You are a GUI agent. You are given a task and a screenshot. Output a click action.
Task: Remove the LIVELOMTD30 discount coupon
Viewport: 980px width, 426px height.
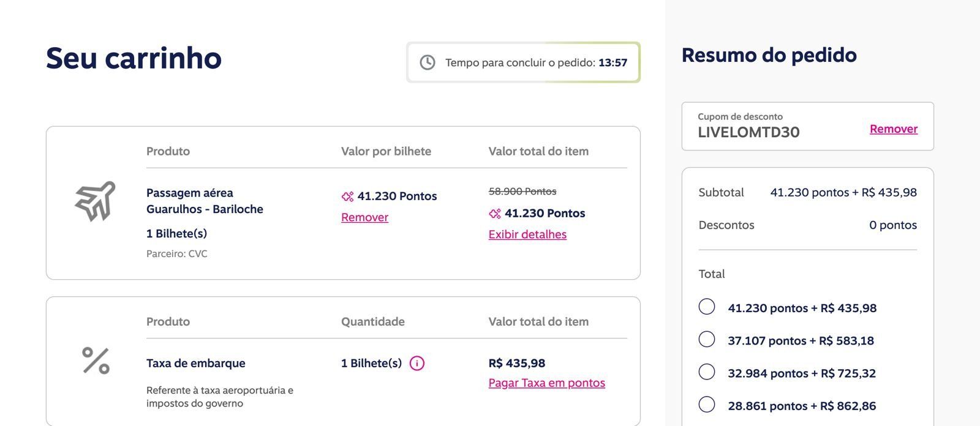click(894, 129)
